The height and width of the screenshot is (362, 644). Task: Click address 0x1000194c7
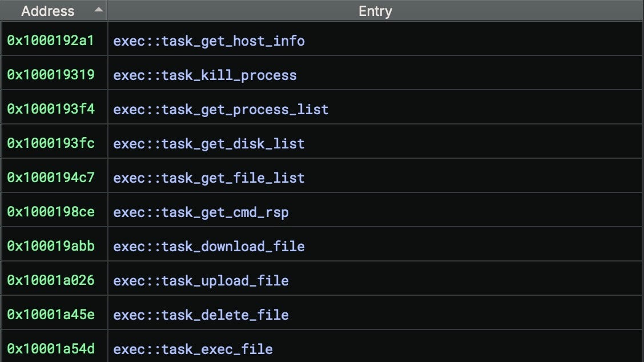[51, 178]
